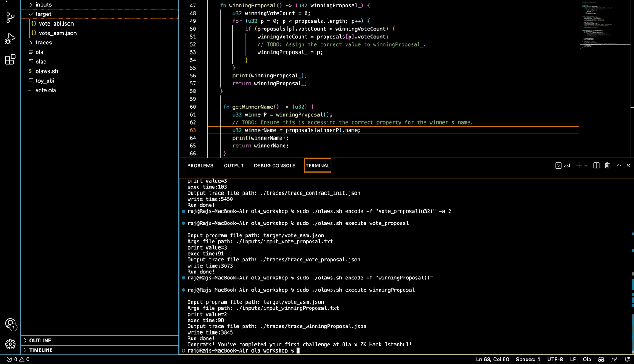634x364 pixels.
Task: Switch to the DEBUG CONSOLE tab
Action: pyautogui.click(x=275, y=165)
